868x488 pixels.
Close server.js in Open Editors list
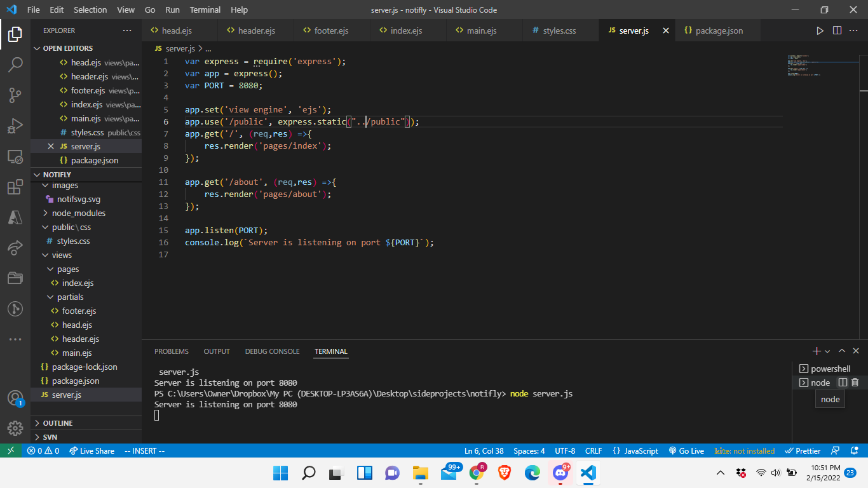tap(51, 146)
